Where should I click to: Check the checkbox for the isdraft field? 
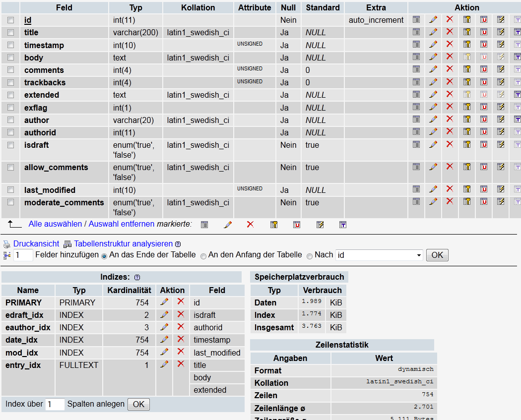tap(11, 145)
